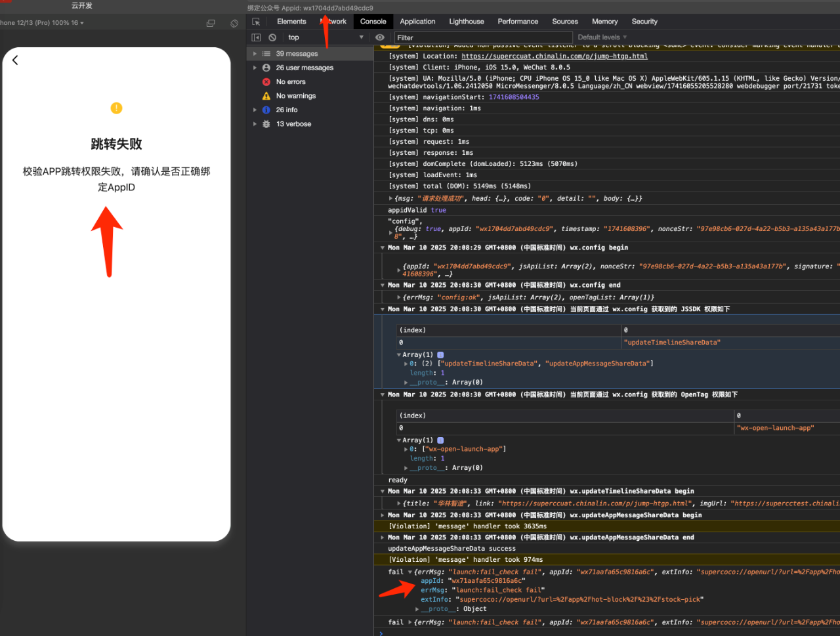
Task: Tap the back chevron in the phone simulator
Action: pos(15,60)
